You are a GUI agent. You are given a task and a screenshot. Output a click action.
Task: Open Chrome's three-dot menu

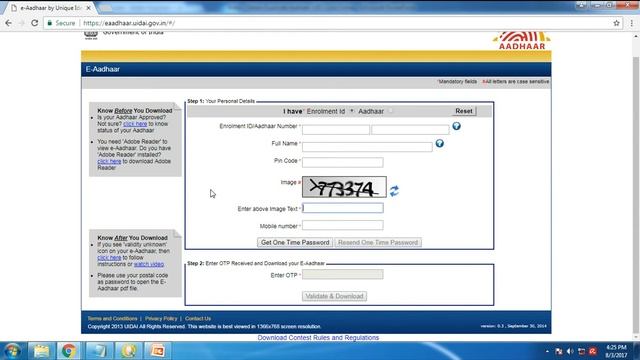click(x=631, y=23)
